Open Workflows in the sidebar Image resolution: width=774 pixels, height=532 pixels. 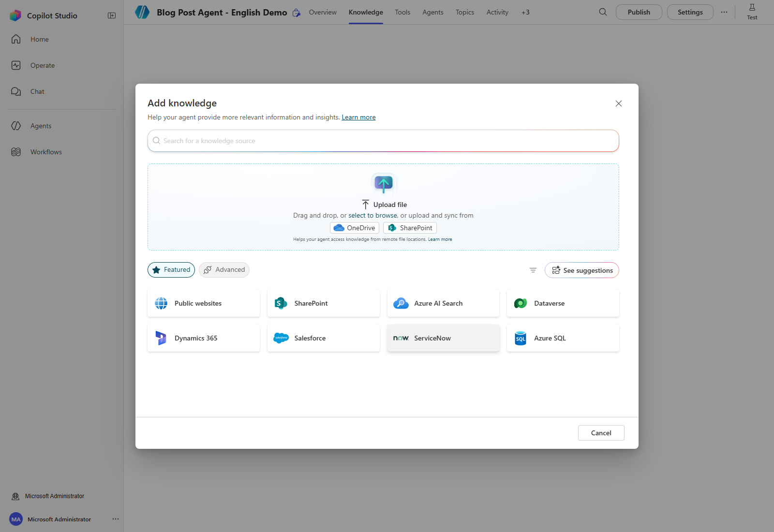click(46, 152)
